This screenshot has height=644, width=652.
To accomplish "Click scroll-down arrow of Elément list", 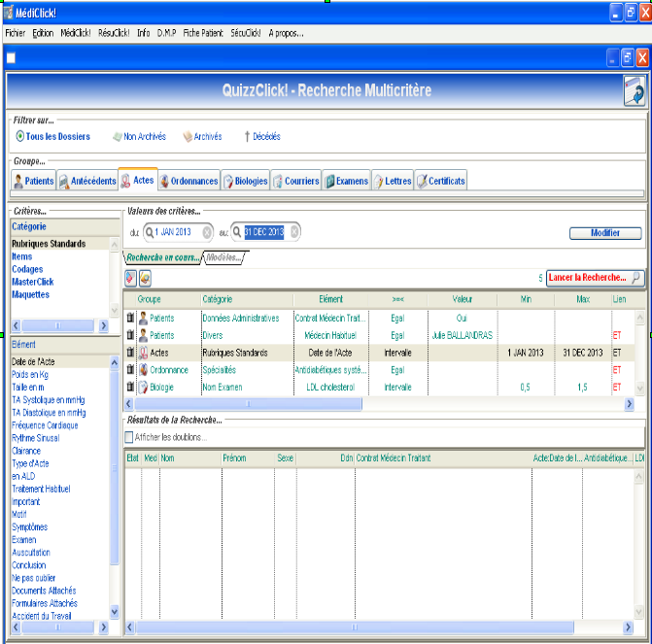I will pyautogui.click(x=115, y=612).
